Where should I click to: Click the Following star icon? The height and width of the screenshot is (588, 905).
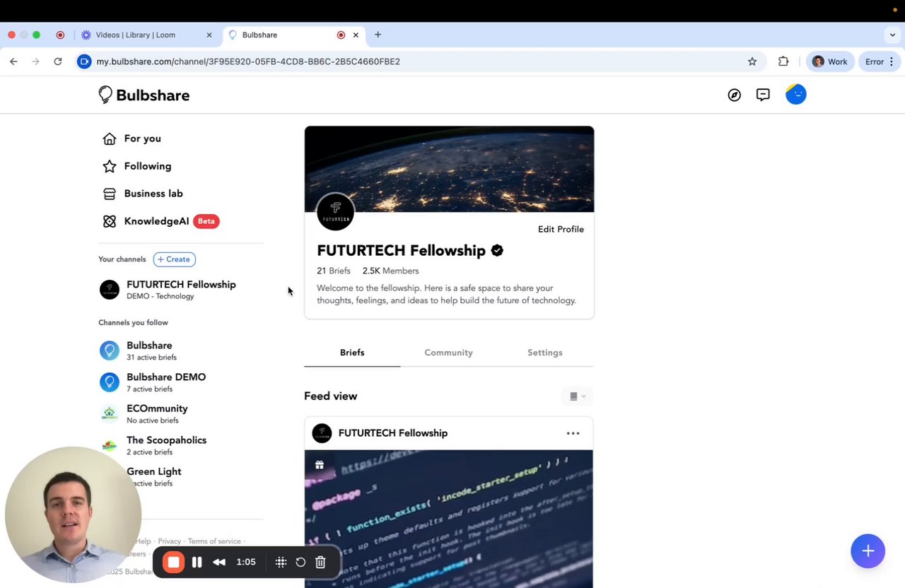click(110, 166)
